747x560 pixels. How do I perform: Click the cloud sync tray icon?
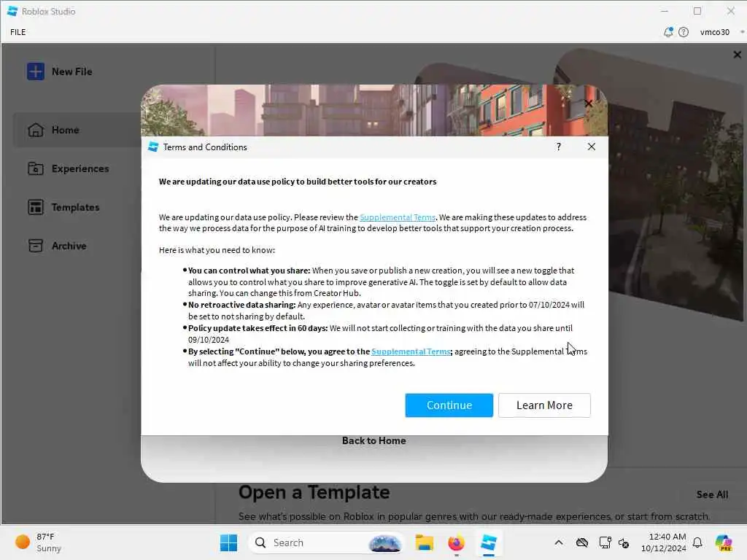tap(581, 542)
